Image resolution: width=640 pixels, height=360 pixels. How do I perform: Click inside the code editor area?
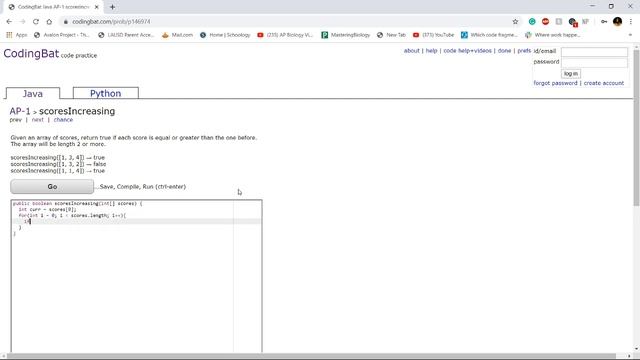pyautogui.click(x=137, y=276)
